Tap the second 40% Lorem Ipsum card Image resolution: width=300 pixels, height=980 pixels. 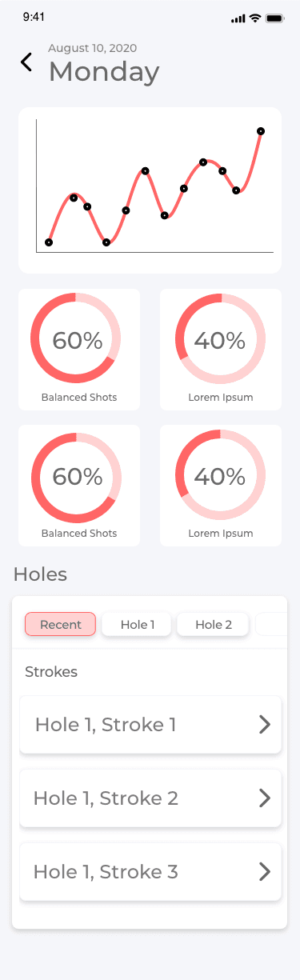[x=221, y=486]
